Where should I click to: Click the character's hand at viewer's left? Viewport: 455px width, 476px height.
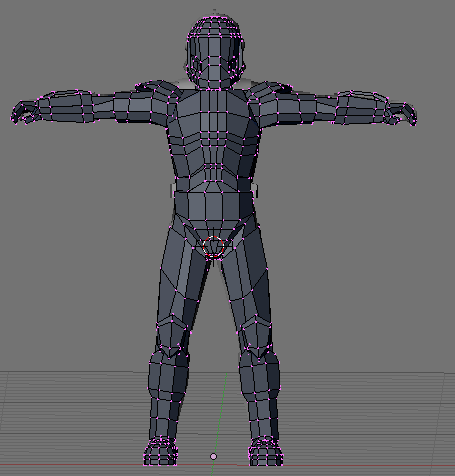tap(25, 112)
